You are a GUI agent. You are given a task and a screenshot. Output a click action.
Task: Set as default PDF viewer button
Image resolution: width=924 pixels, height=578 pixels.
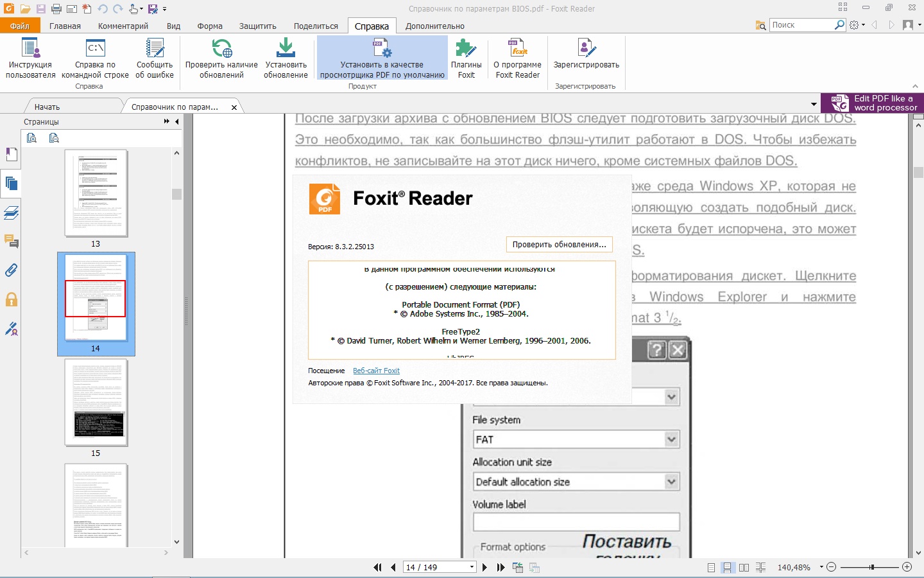click(x=382, y=58)
